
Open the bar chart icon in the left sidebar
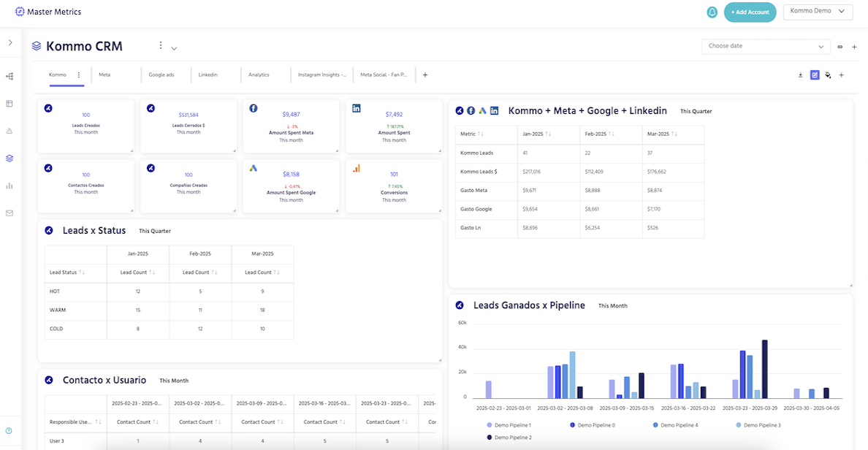(9, 186)
